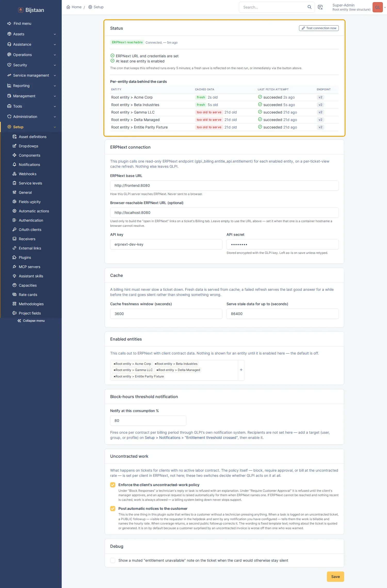Click 'too old to serve' badge for Delta Managed

point(209,120)
